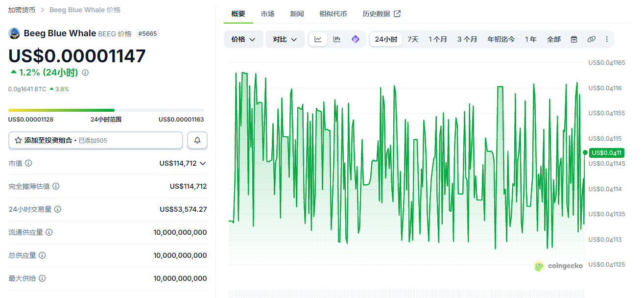Click the 流通供应量 10,000,000,000 value
This screenshot has height=298, width=644.
[180, 232]
